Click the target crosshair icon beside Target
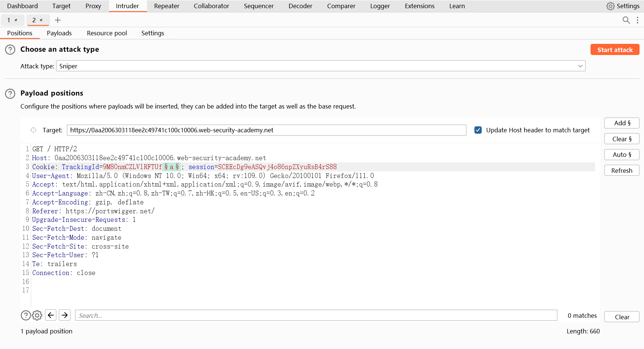 coord(33,130)
